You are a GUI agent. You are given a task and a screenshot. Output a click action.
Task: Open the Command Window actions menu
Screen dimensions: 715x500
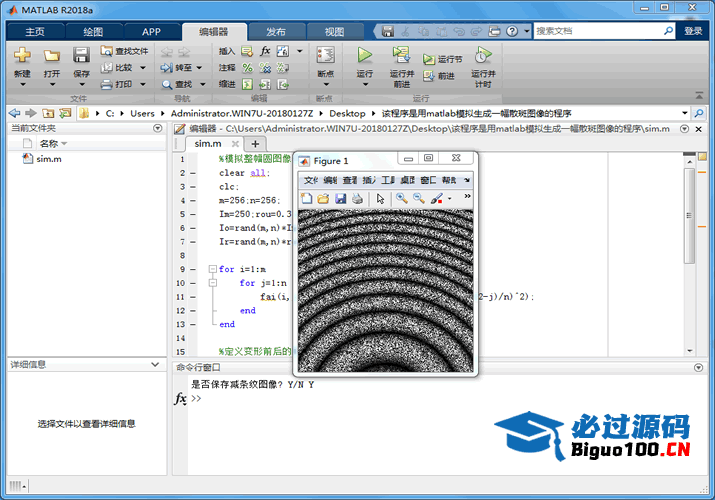pos(698,367)
